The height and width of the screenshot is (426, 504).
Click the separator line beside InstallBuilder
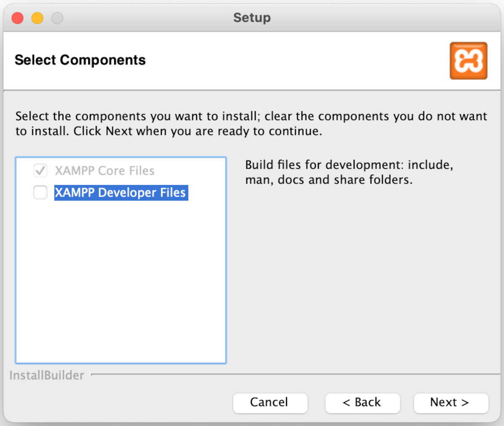click(294, 374)
